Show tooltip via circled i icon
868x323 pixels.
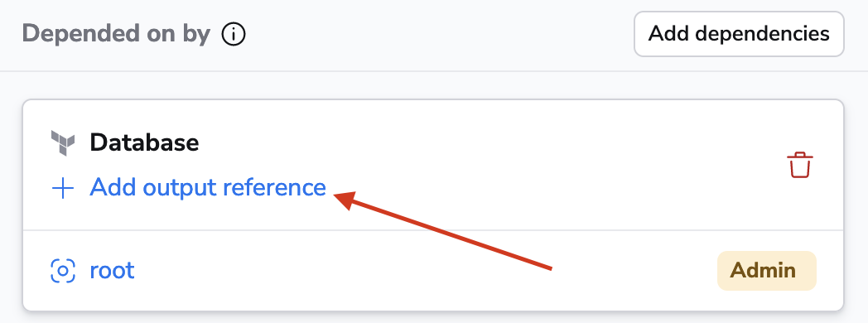coord(233,35)
